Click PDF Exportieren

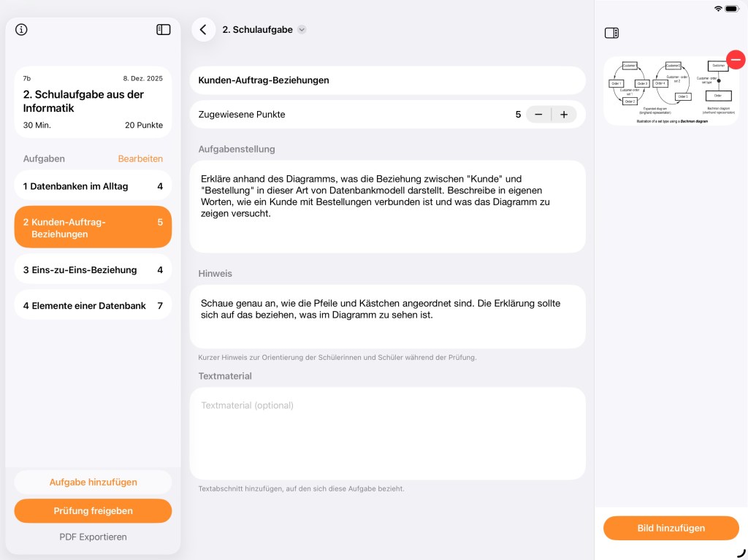(93, 537)
